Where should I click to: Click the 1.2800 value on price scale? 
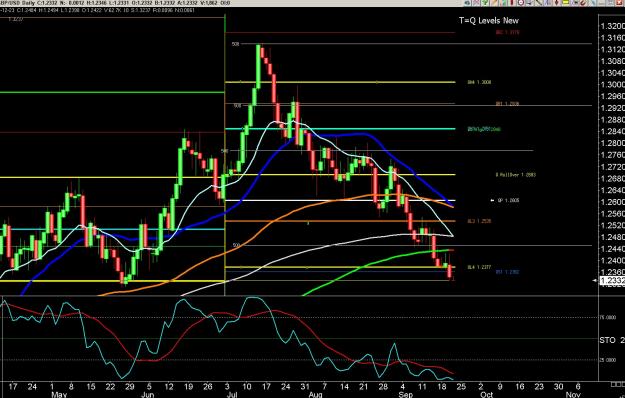613,143
